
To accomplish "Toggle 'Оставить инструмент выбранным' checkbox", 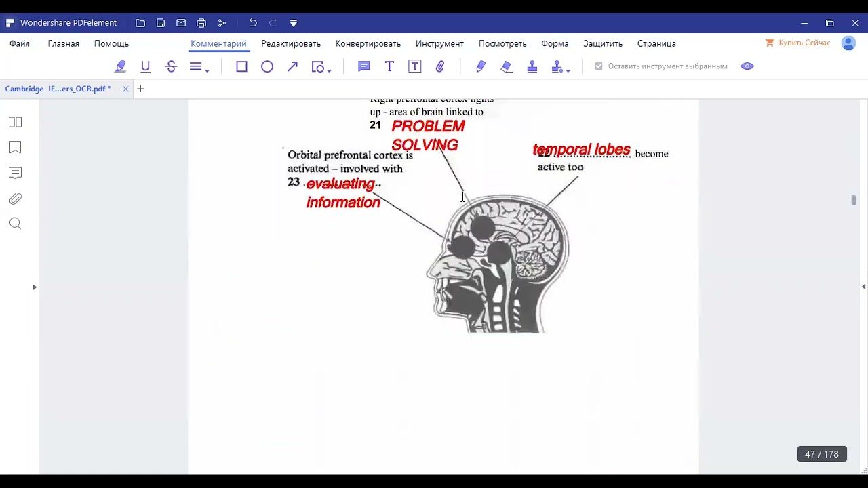I will point(598,66).
